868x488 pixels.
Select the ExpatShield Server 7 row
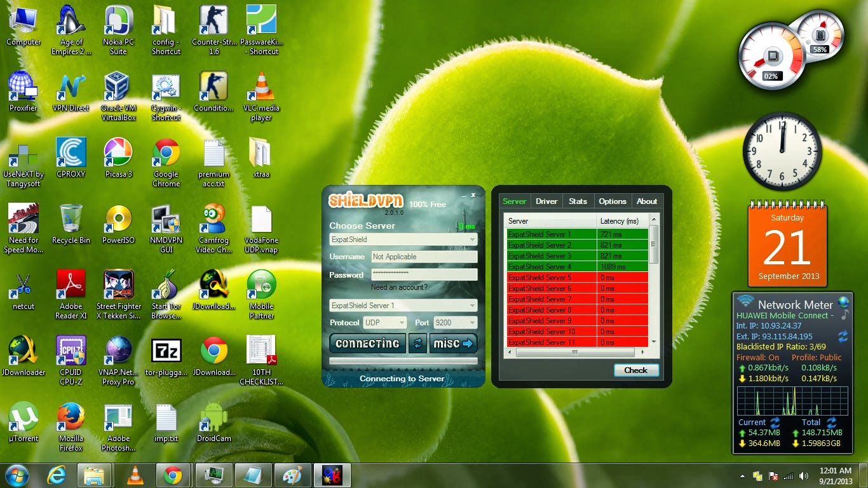(x=577, y=299)
